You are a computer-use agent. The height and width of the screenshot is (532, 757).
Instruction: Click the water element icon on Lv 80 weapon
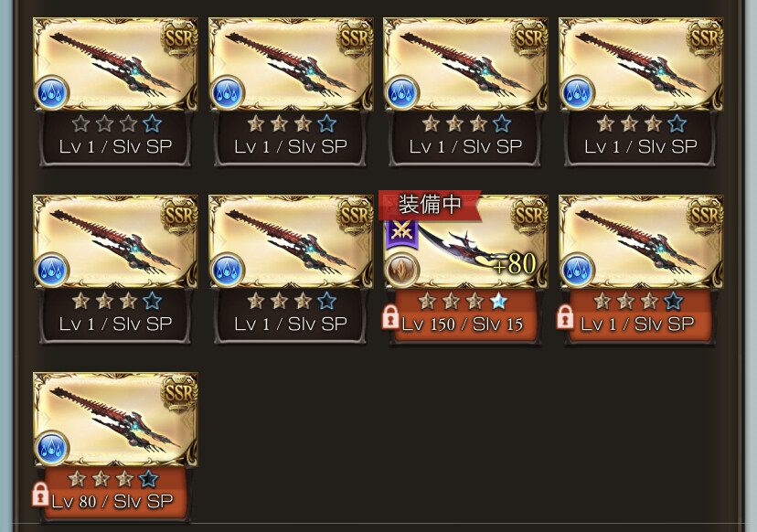(52, 447)
